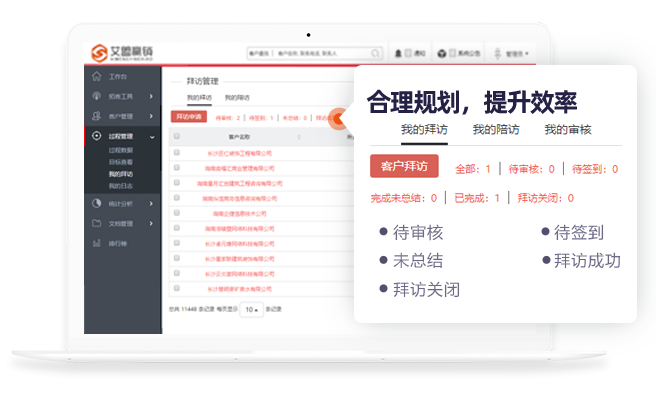Click the magnifier search icon
Viewport: 656px width, 399px height.
tap(375, 53)
